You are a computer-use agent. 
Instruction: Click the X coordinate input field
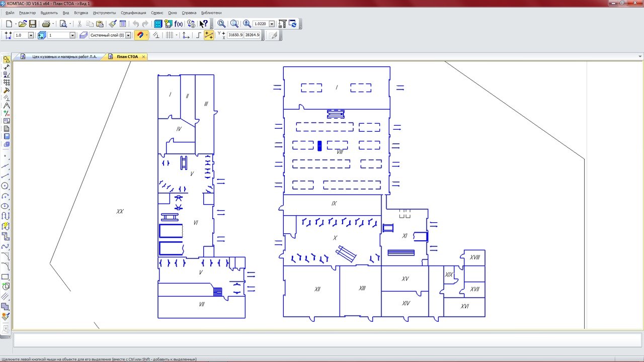click(235, 35)
